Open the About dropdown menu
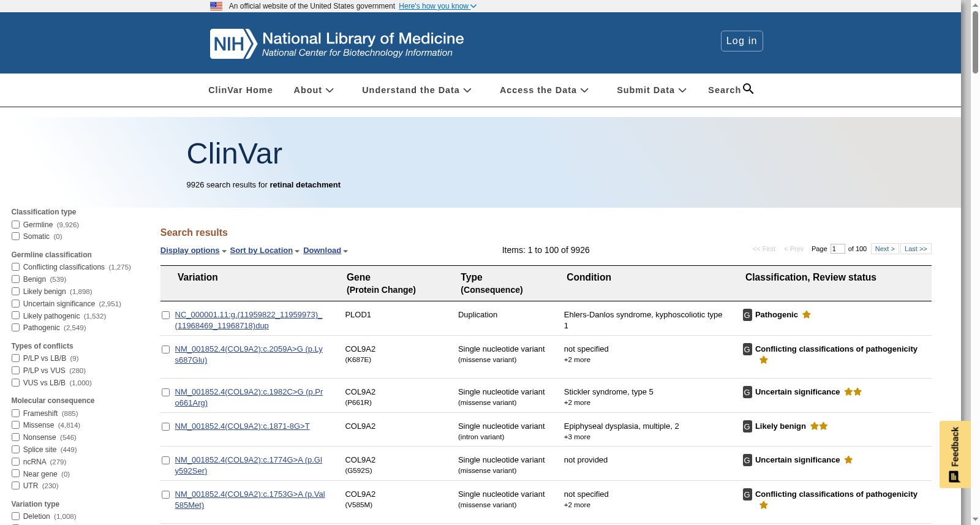980x525 pixels. point(314,90)
